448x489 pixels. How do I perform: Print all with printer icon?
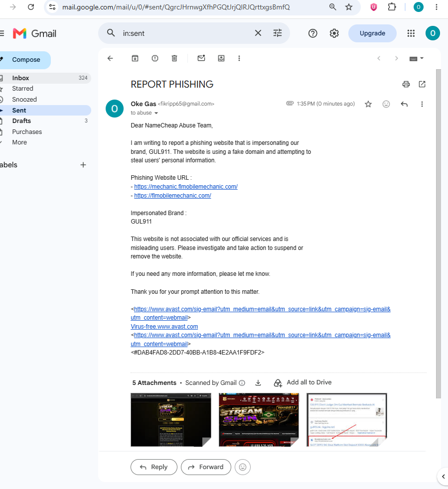(x=406, y=84)
